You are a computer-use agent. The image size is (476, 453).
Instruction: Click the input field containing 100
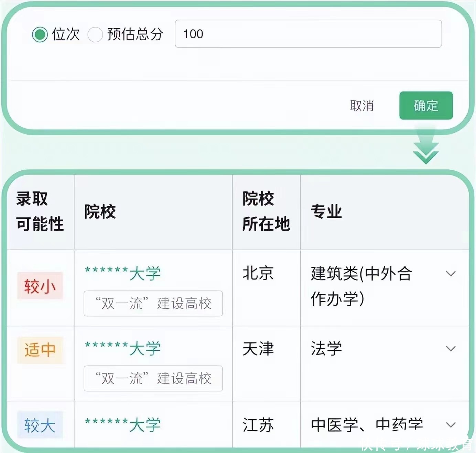pos(308,34)
